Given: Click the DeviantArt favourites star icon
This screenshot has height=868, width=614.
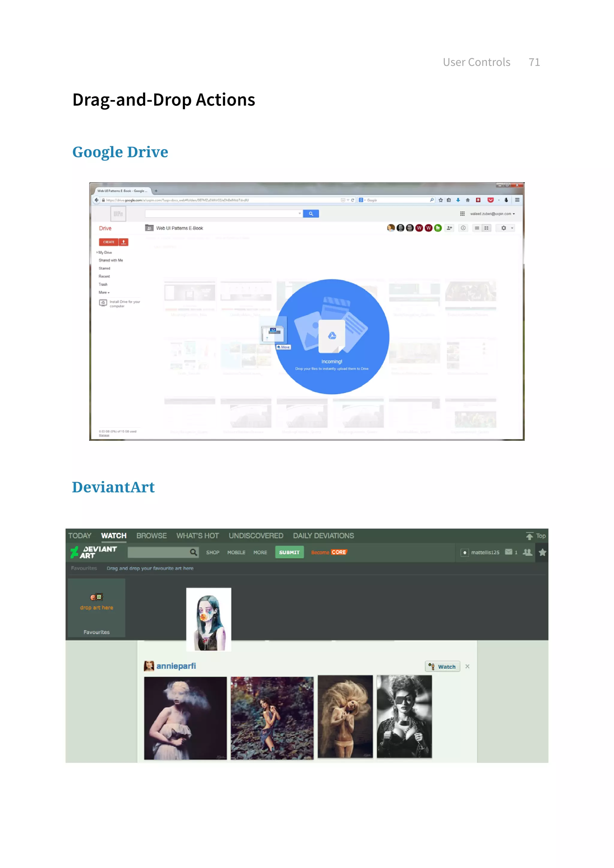Looking at the screenshot, I should (542, 552).
